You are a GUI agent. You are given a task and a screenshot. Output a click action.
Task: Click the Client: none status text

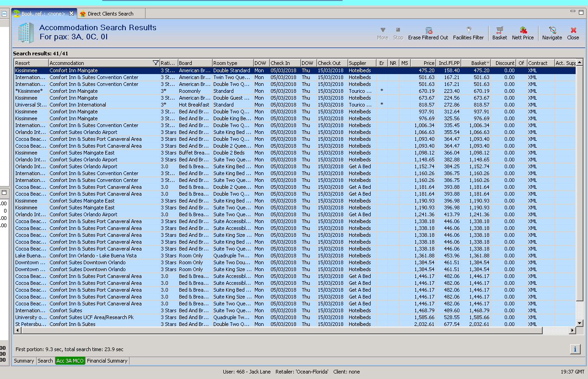(346, 372)
